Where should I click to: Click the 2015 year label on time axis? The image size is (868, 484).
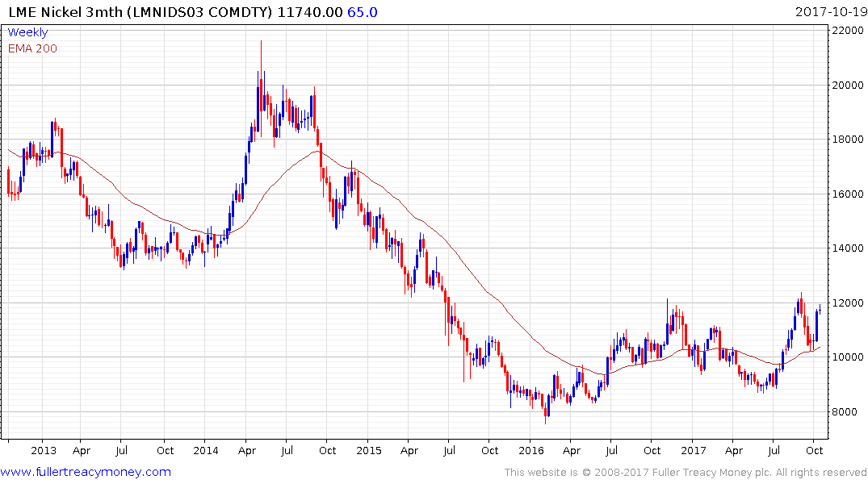[369, 450]
